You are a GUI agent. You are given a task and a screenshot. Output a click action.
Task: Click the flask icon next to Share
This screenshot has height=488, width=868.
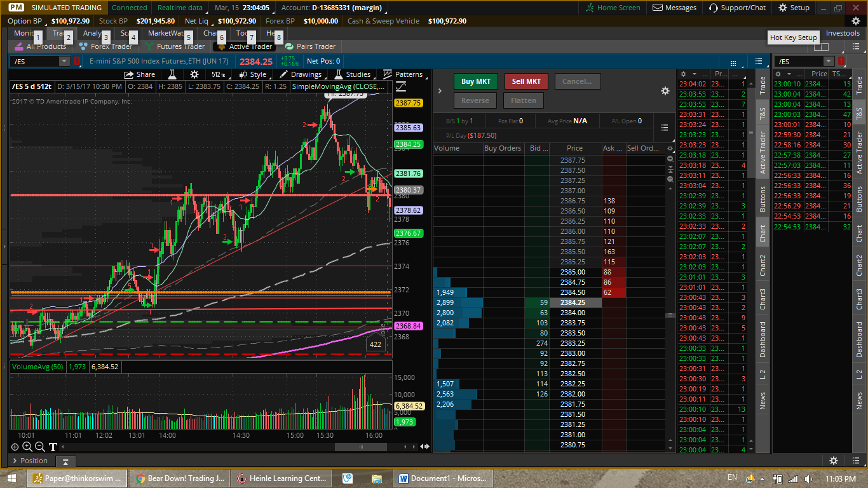point(172,74)
